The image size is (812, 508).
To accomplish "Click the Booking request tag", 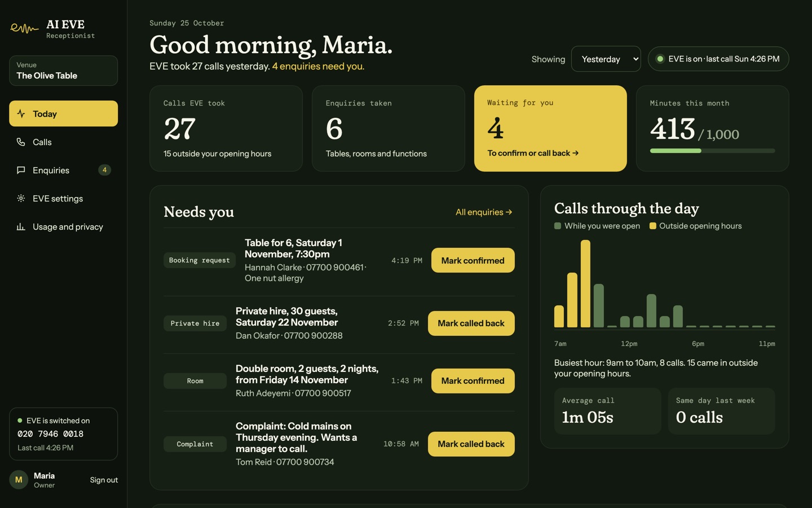I will [200, 260].
